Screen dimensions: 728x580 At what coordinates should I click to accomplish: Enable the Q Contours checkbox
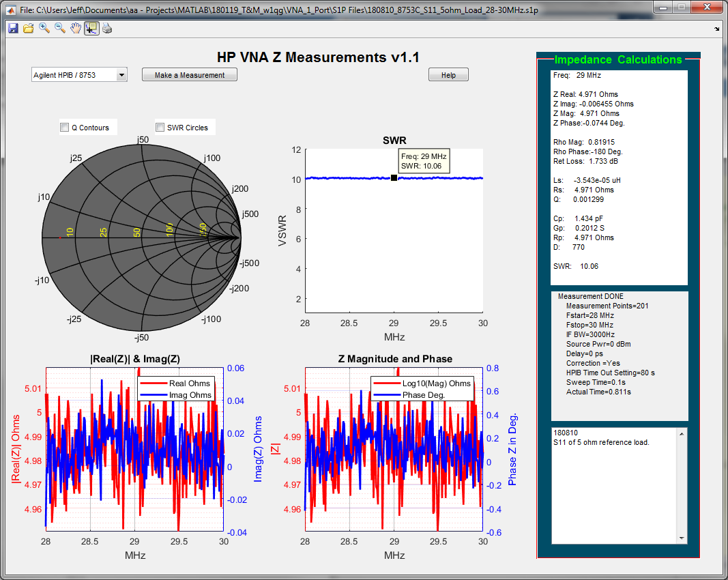coord(65,128)
